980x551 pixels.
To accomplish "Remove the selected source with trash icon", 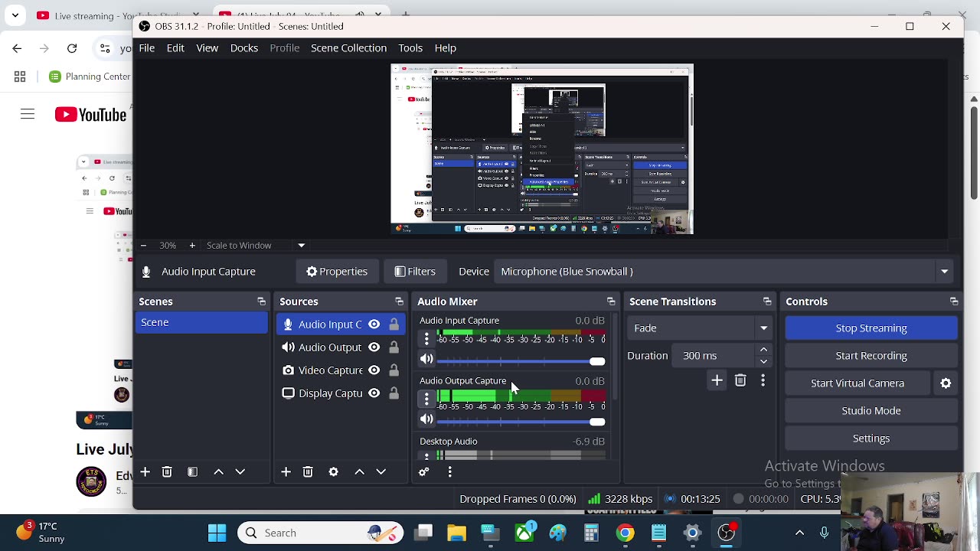I will tap(308, 472).
